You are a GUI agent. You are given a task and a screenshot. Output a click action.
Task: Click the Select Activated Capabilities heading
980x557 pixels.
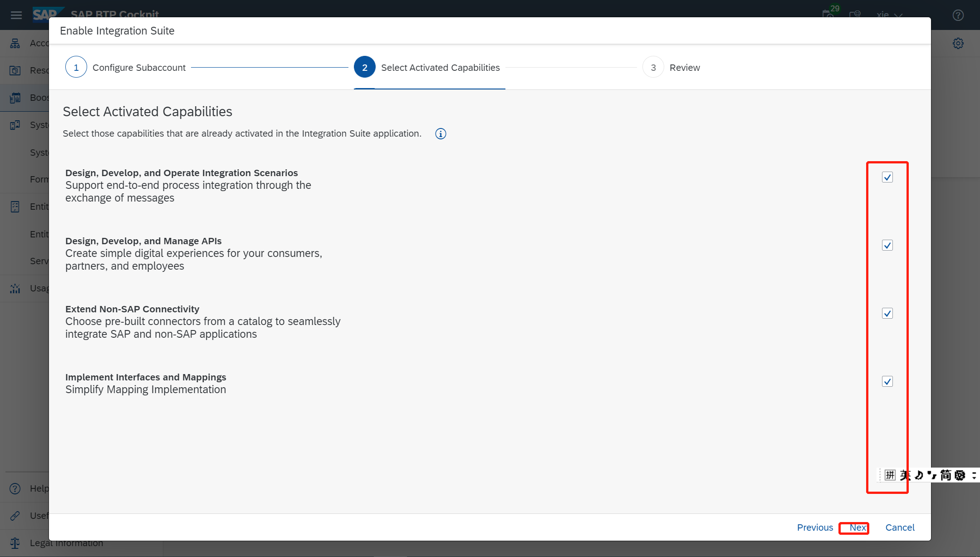[147, 112]
